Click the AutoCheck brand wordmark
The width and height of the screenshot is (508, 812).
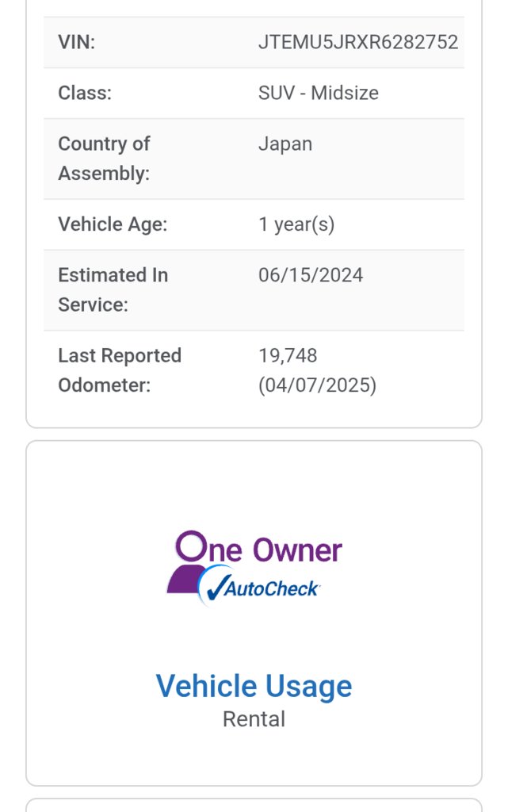point(272,589)
